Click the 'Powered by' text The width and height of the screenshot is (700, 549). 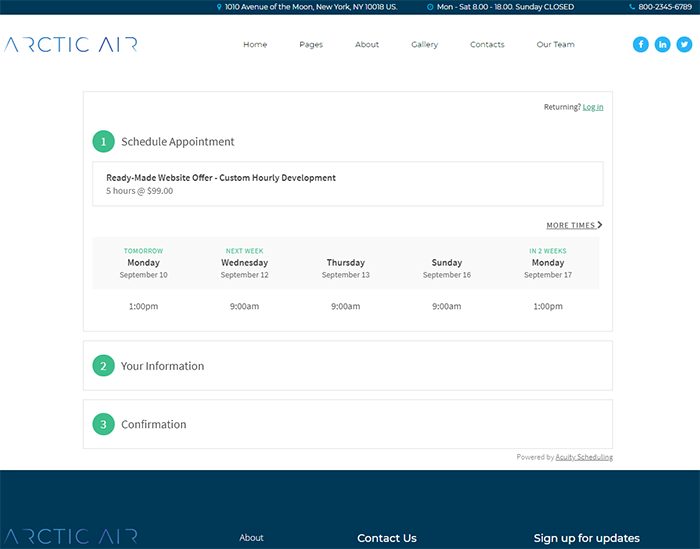point(535,457)
